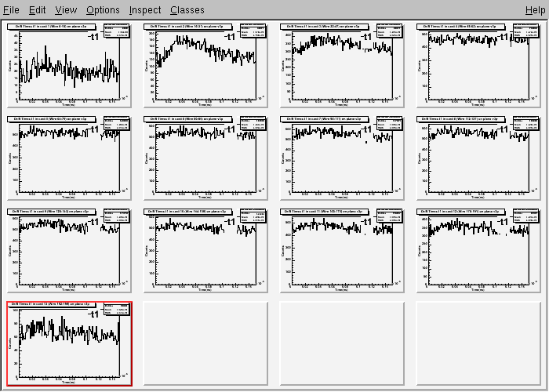This screenshot has height=392, width=549.
Task: Click the statistics box in card 2 pad
Action: pos(253,31)
